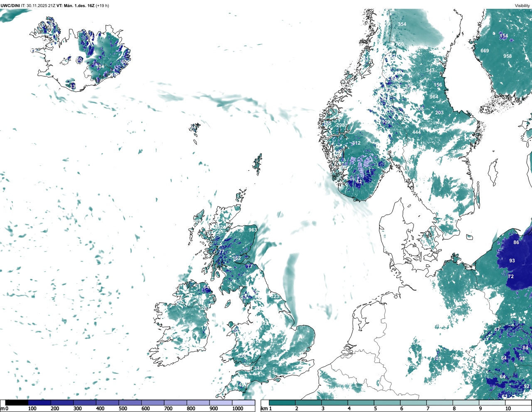Click the valid time 'Mán. 1.des. 16Z'
The image size is (532, 412).
click(x=79, y=5)
